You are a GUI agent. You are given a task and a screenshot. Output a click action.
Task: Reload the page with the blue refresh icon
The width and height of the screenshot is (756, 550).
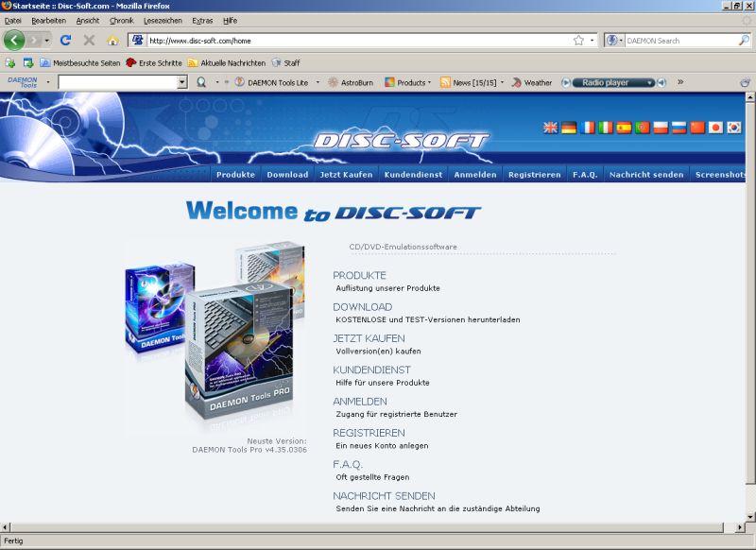point(65,41)
